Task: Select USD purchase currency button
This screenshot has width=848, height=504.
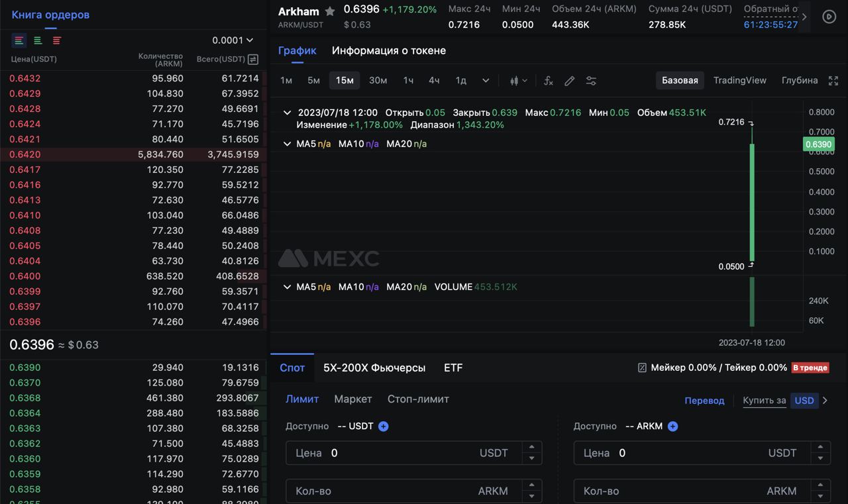Action: click(804, 401)
